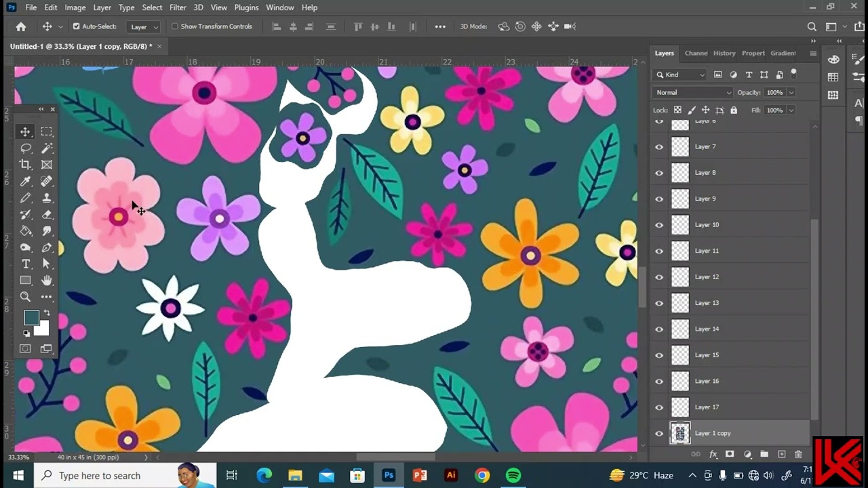The height and width of the screenshot is (488, 868).
Task: Go to Home screen via house icon
Action: pyautogui.click(x=21, y=26)
